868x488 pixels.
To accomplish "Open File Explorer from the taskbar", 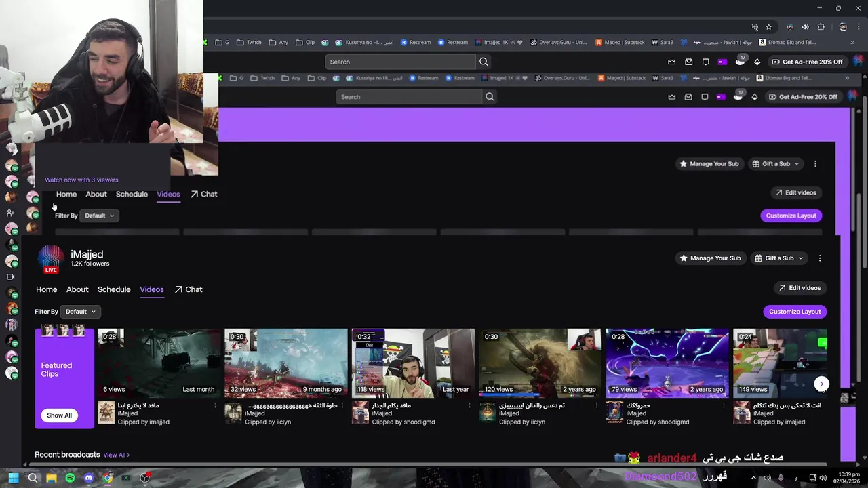I will pyautogui.click(x=52, y=478).
